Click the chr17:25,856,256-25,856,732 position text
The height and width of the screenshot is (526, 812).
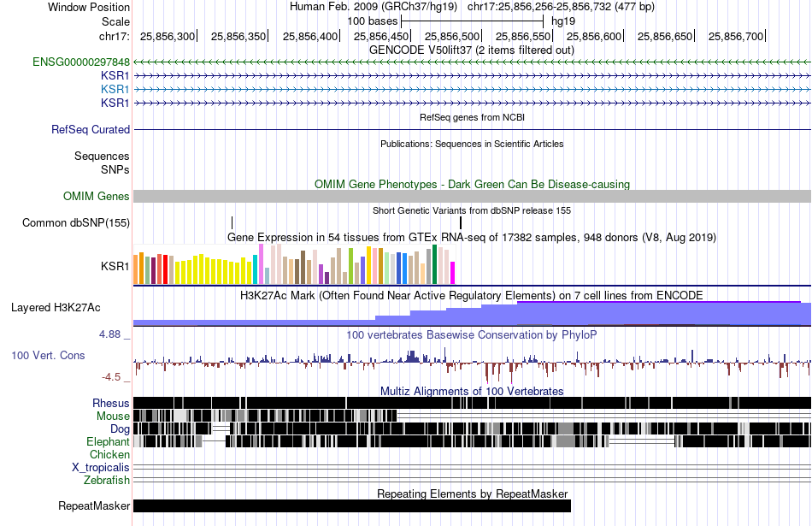click(561, 7)
